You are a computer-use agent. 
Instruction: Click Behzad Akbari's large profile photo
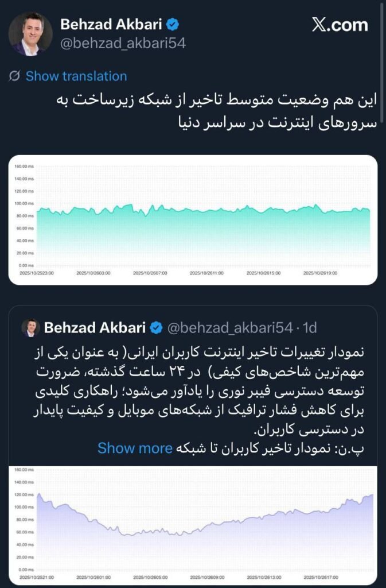31,33
